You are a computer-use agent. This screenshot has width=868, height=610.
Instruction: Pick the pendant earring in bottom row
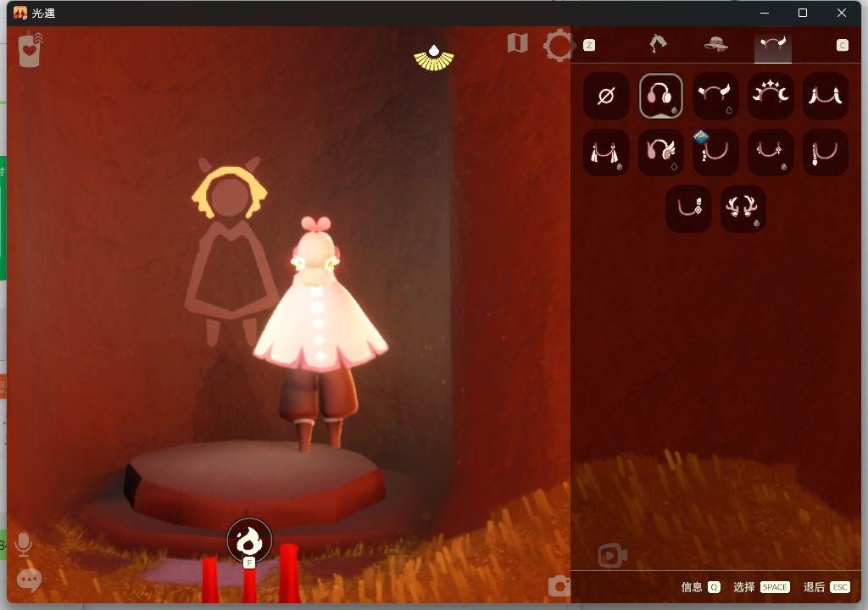[688, 208]
